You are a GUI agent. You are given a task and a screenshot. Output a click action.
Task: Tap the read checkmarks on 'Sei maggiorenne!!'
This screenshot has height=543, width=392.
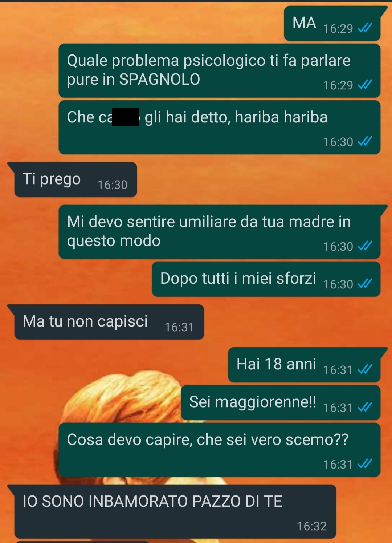click(365, 407)
